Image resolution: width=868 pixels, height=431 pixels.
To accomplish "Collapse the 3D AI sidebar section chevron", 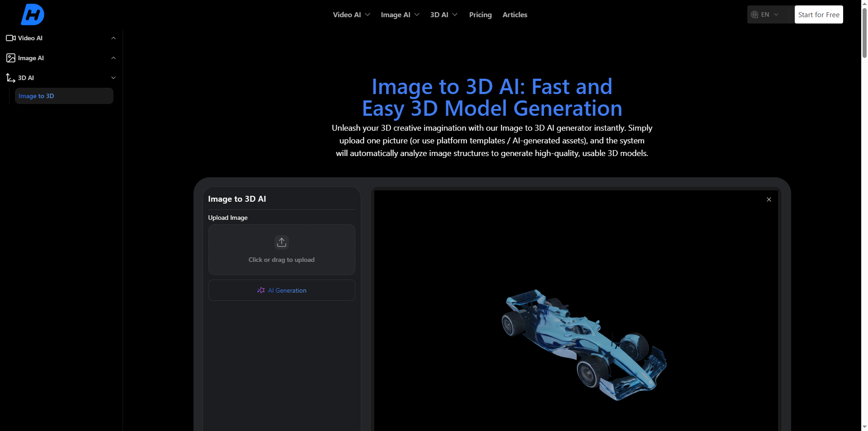I will 113,78.
